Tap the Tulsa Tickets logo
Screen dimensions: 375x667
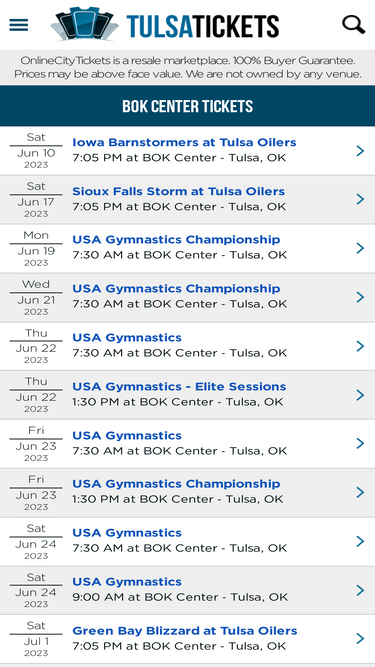coord(165,24)
